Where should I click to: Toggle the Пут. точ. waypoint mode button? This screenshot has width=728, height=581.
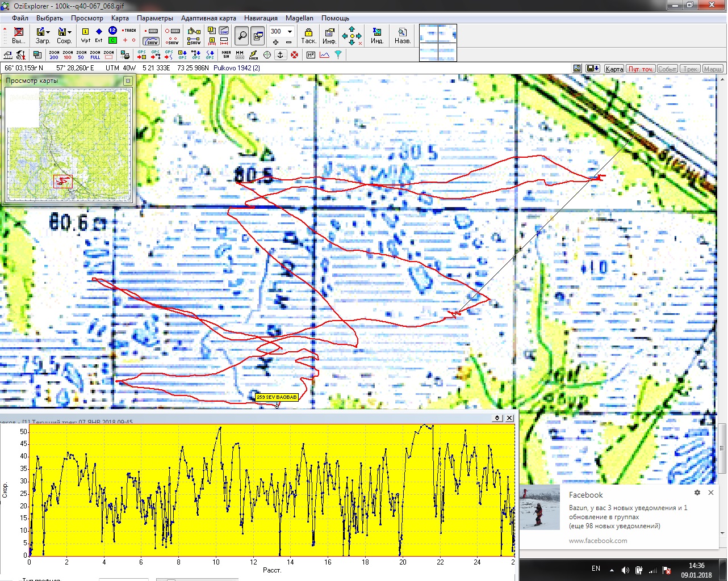pyautogui.click(x=641, y=69)
